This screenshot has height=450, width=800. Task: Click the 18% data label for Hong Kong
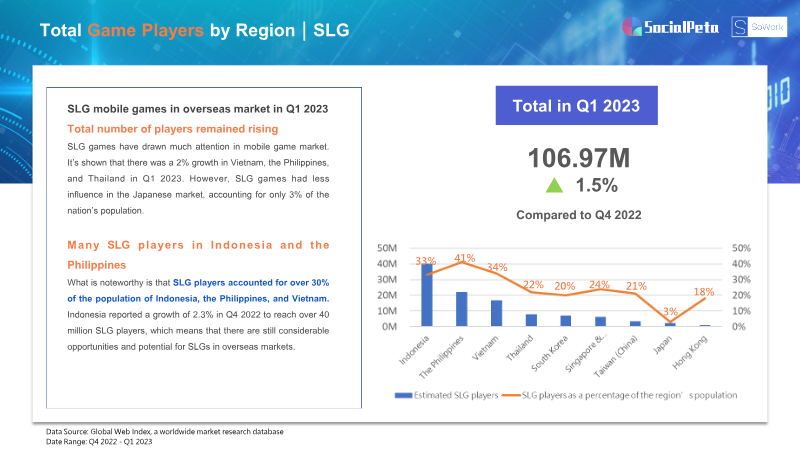[704, 292]
